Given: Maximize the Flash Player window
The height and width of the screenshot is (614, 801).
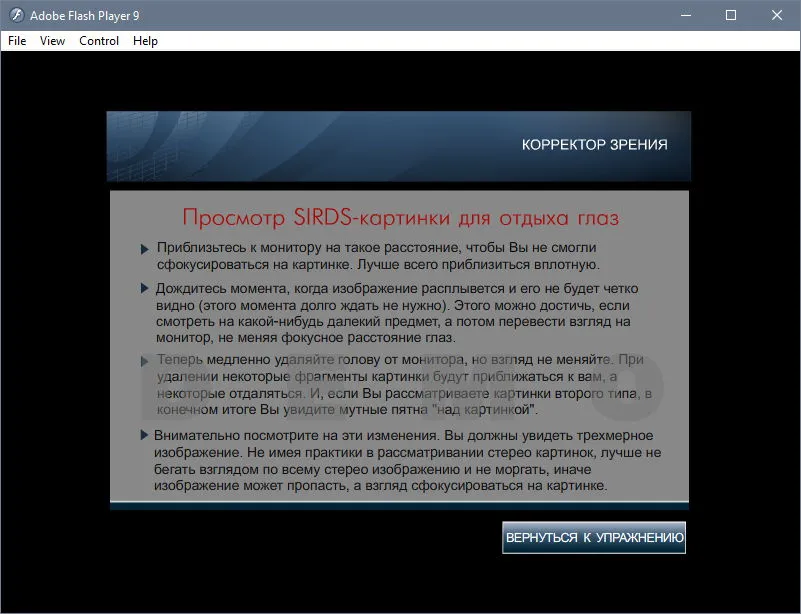Looking at the screenshot, I should point(731,15).
